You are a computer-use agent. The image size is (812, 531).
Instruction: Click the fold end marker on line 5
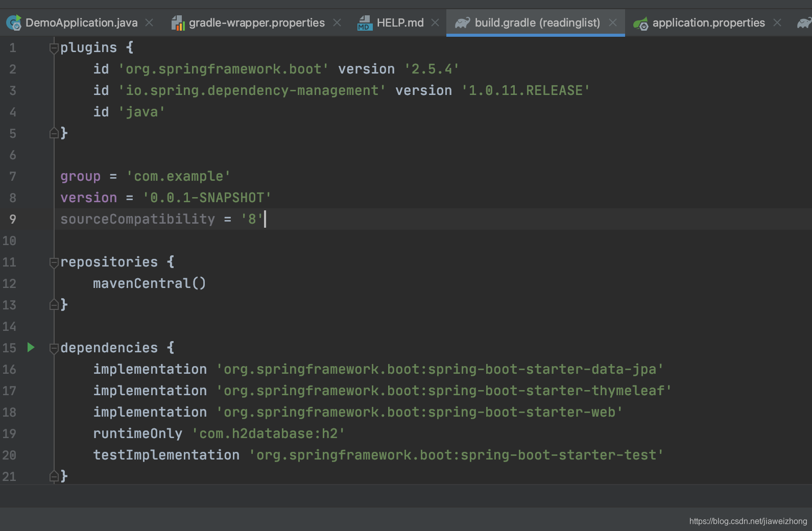54,133
